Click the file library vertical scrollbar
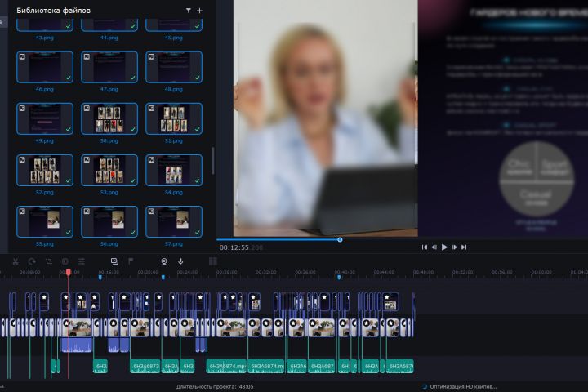This screenshot has width=588, height=392. 213,161
